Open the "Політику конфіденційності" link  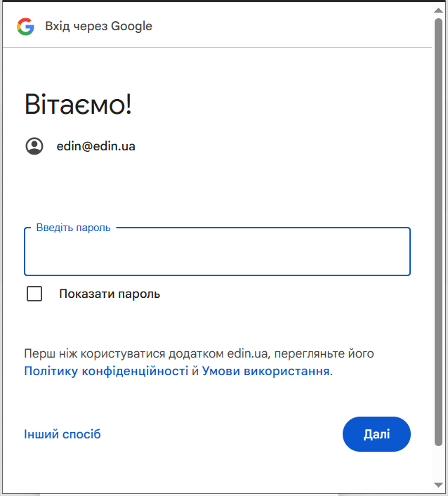pyautogui.click(x=106, y=371)
